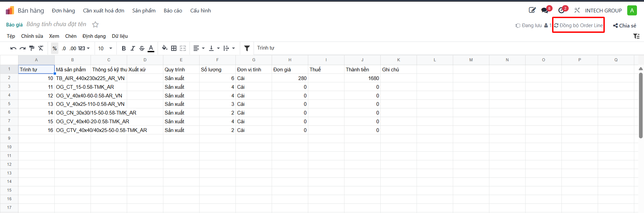This screenshot has width=644, height=213.
Task: Redo the last undone action
Action: 22,48
